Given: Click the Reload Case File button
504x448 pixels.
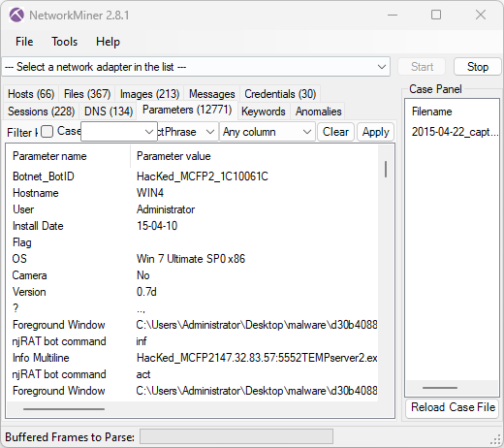Looking at the screenshot, I should coord(453,407).
